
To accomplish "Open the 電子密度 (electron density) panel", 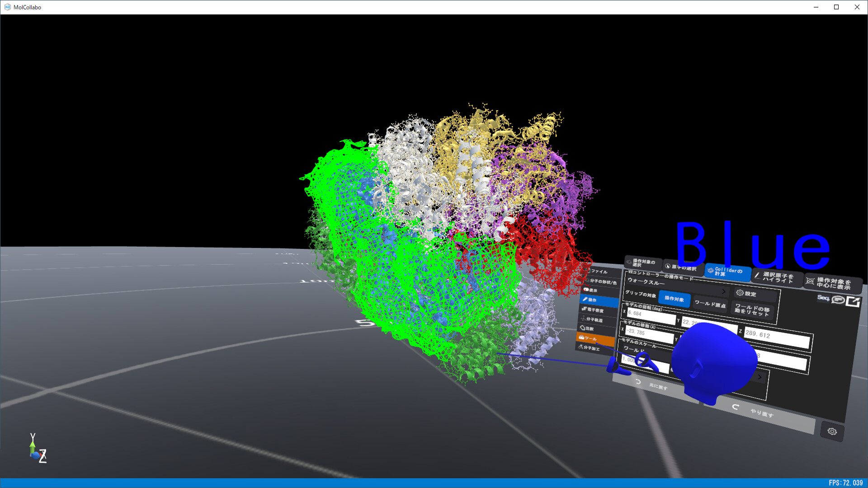I will click(x=595, y=310).
